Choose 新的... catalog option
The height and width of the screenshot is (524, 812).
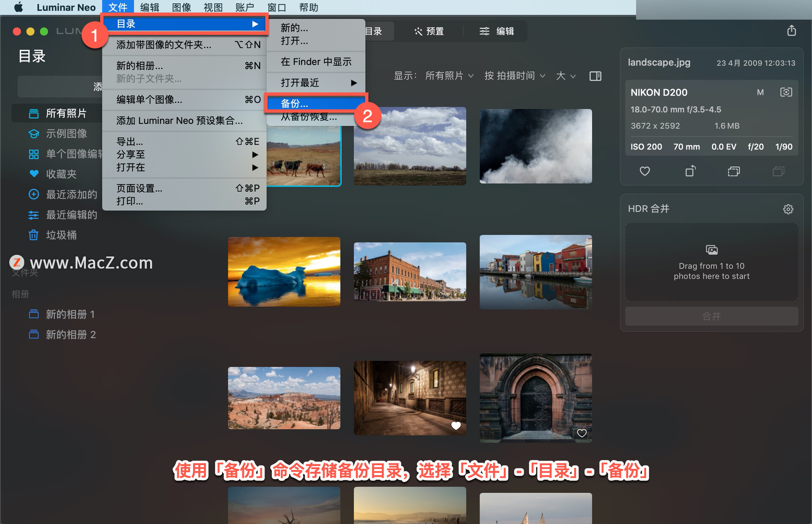[316, 28]
